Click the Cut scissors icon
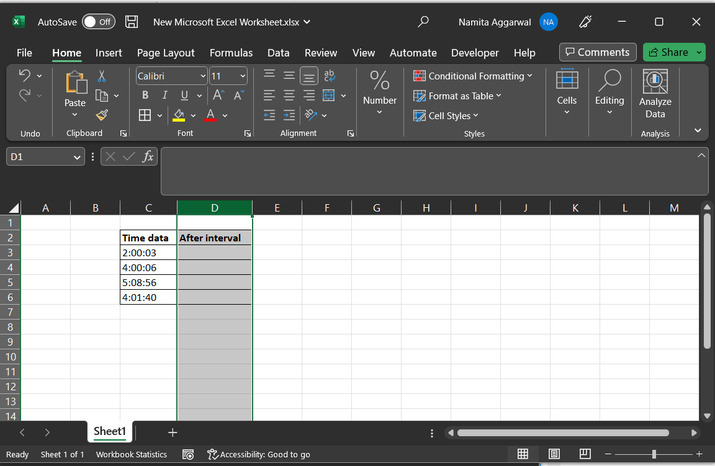 point(102,77)
